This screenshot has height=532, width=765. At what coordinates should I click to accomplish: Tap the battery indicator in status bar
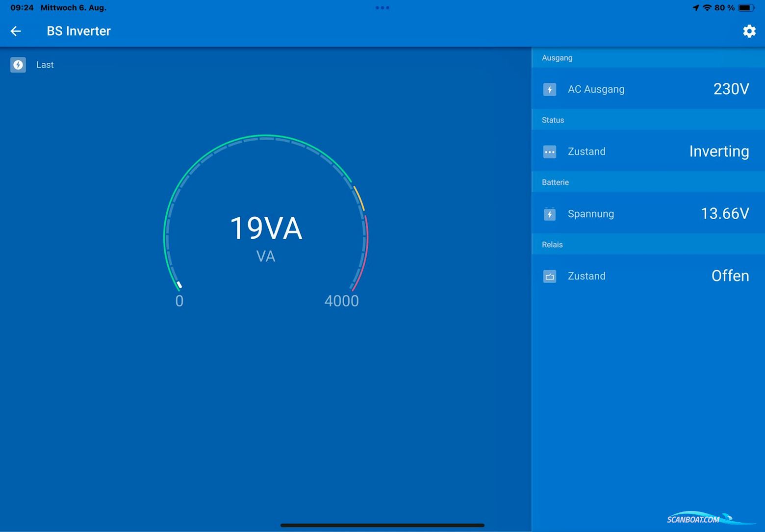pos(745,8)
